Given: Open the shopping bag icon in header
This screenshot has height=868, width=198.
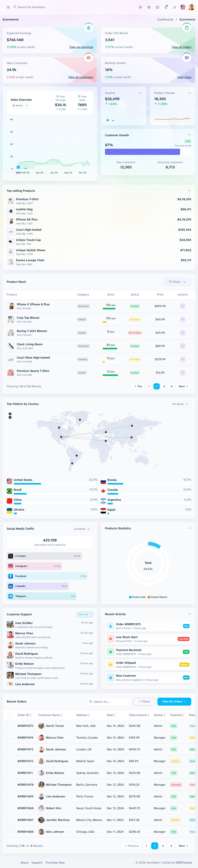Looking at the screenshot, I should [157, 7].
